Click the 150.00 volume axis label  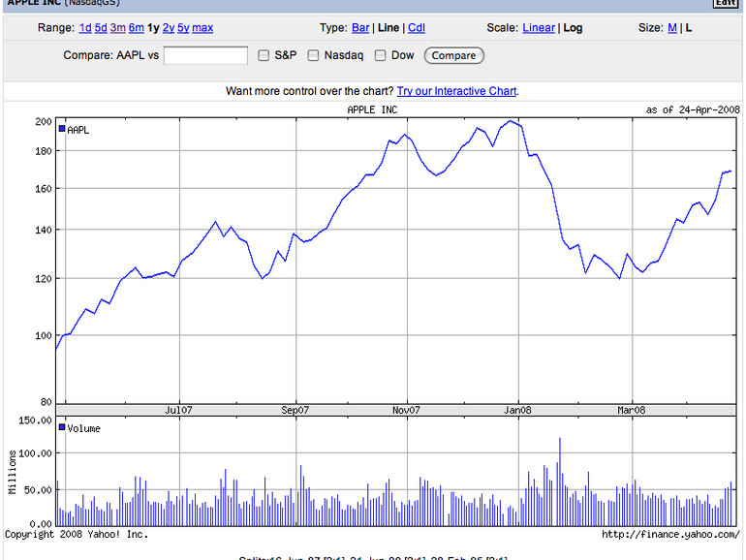coord(35,420)
